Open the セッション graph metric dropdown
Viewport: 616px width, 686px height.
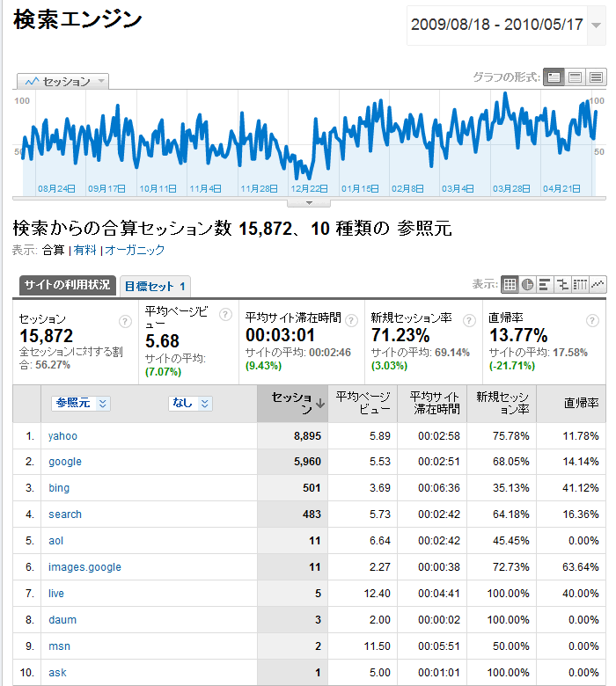click(62, 82)
